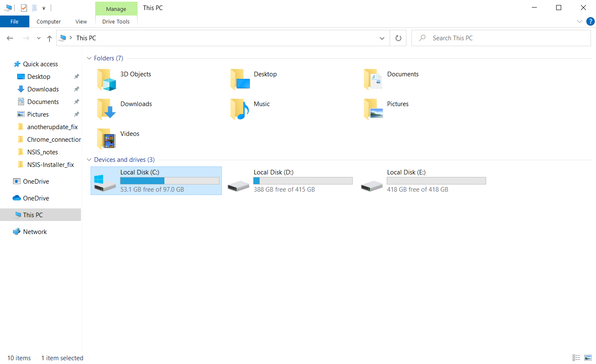Click the This PC breadcrumb in address bar
The height and width of the screenshot is (364, 596).
click(x=86, y=38)
